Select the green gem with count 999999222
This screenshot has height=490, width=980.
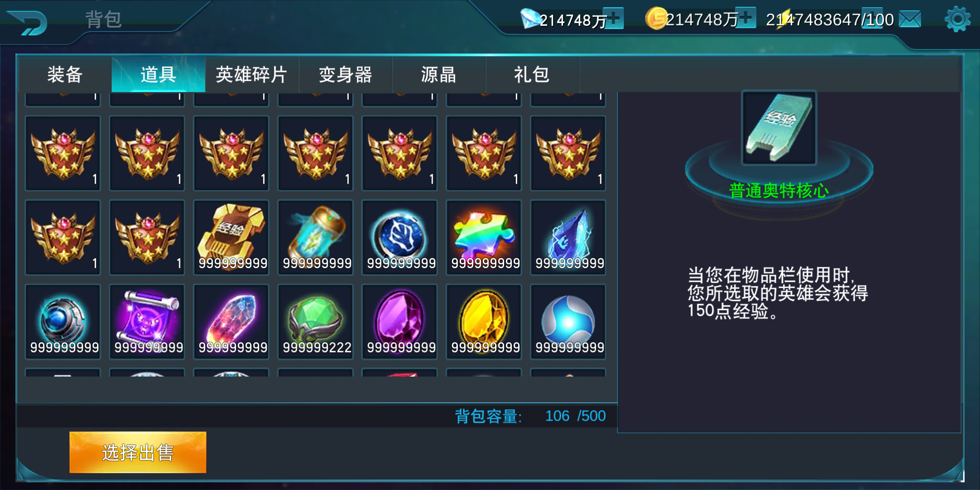coord(316,322)
